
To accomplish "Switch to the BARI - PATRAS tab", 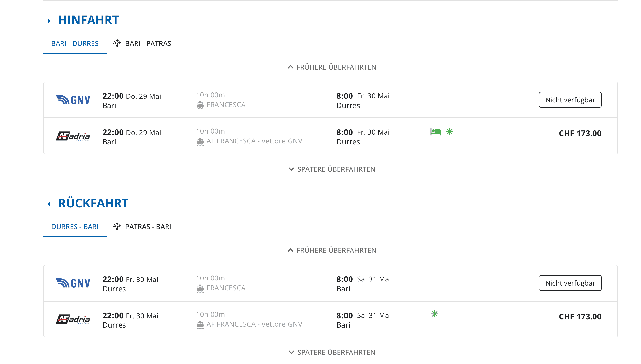I will (148, 43).
